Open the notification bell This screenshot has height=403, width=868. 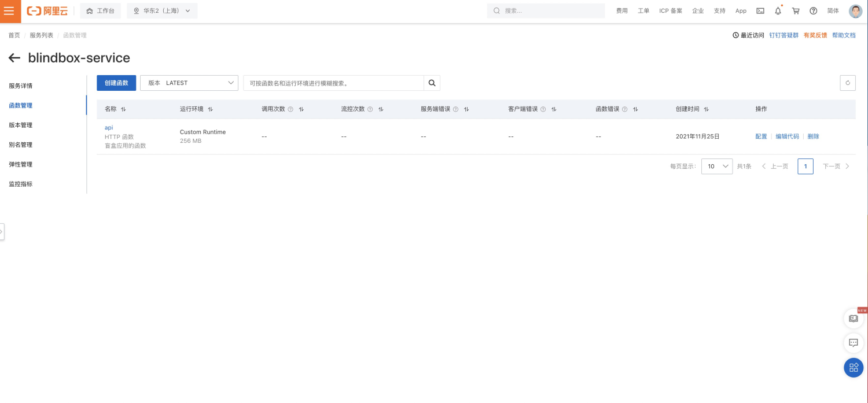coord(778,11)
